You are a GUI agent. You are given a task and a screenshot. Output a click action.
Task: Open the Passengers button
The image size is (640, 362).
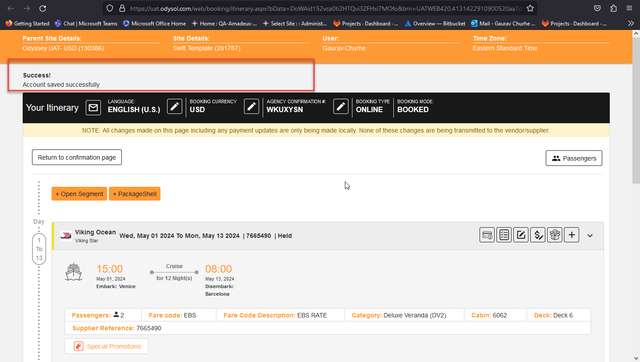(x=573, y=158)
